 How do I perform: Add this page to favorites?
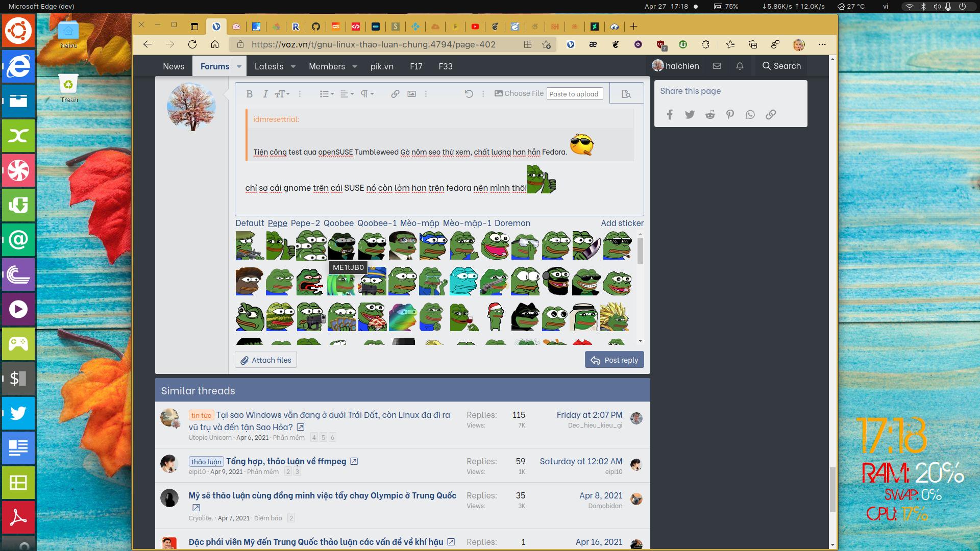coord(546,44)
